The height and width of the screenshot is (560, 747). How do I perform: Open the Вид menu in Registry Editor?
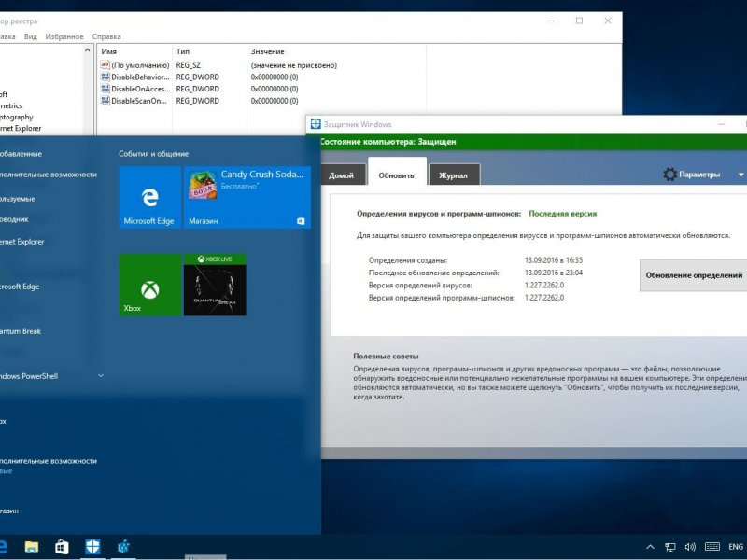31,36
